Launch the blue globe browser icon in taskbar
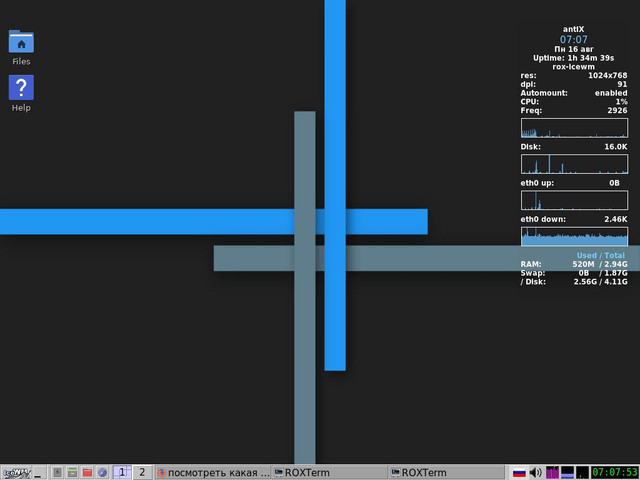 (x=102, y=473)
